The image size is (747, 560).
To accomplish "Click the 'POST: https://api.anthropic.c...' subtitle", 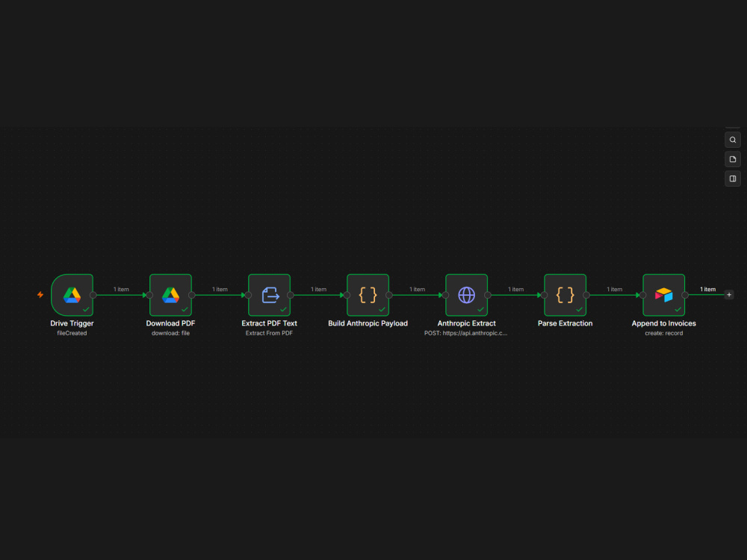I will pyautogui.click(x=466, y=333).
